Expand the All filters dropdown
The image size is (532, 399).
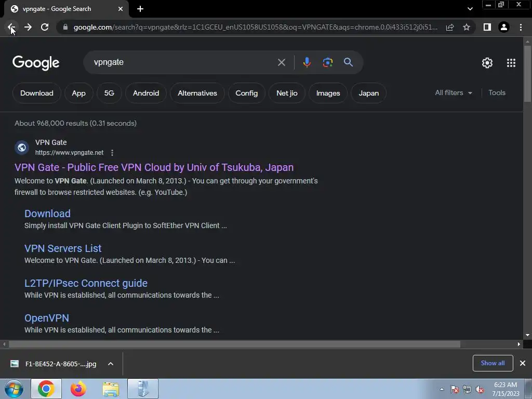[454, 92]
